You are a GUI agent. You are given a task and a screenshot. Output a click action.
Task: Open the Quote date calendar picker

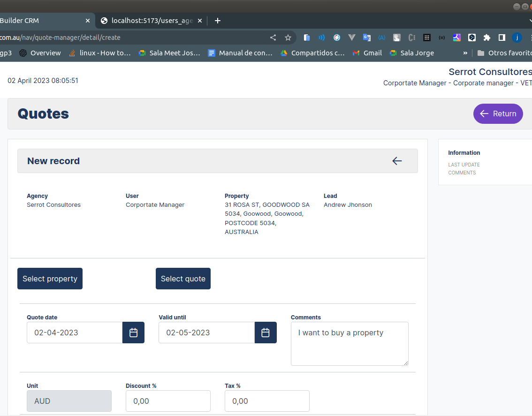[133, 333]
